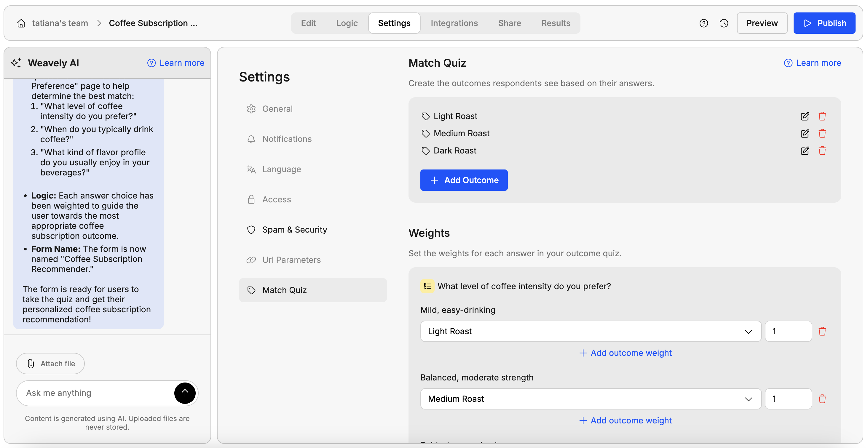
Task: Click the Weavely AI sparkle icon
Action: (x=16, y=63)
